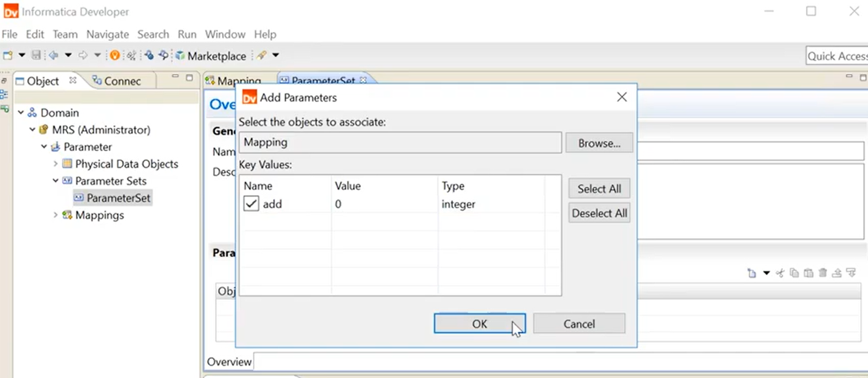This screenshot has height=378, width=868.
Task: Open the Edit menu
Action: (35, 34)
